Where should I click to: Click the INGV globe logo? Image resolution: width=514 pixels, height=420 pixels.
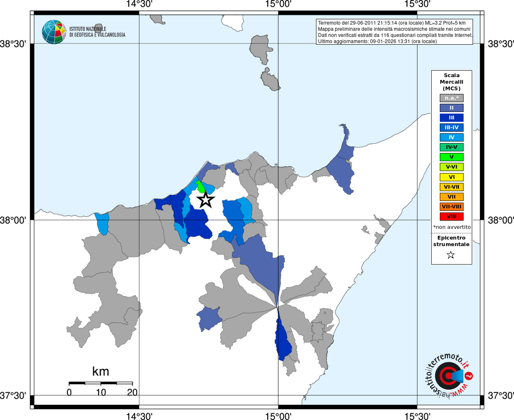pyautogui.click(x=54, y=32)
